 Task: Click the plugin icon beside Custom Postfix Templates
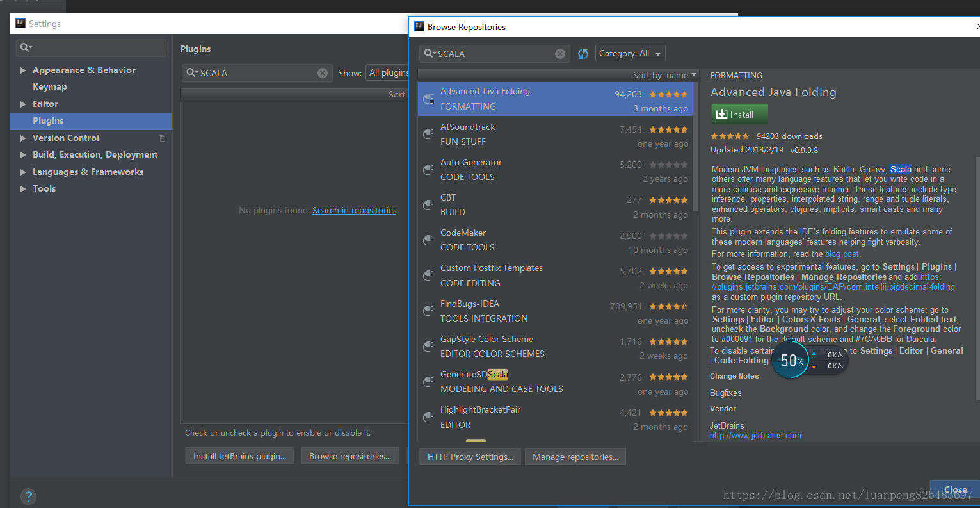point(429,275)
